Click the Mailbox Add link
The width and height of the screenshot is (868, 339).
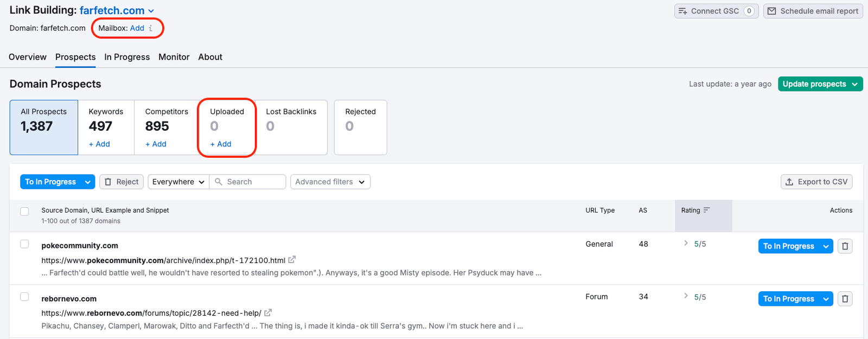point(137,28)
